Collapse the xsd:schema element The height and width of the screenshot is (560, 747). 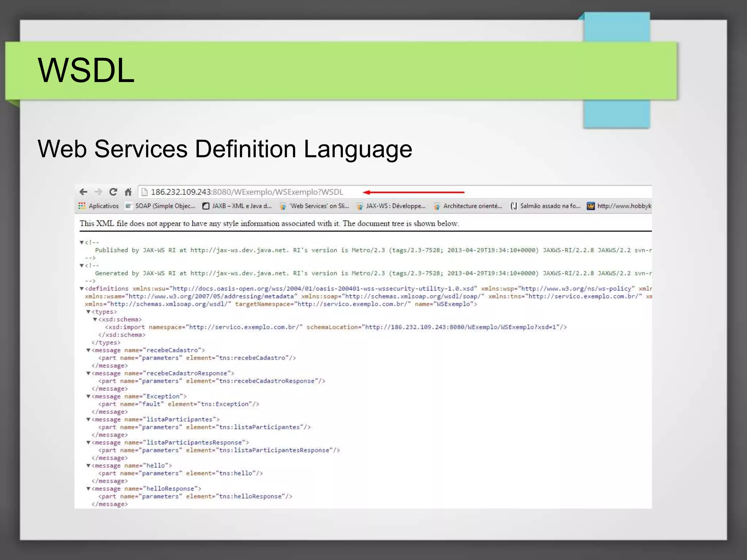point(95,319)
